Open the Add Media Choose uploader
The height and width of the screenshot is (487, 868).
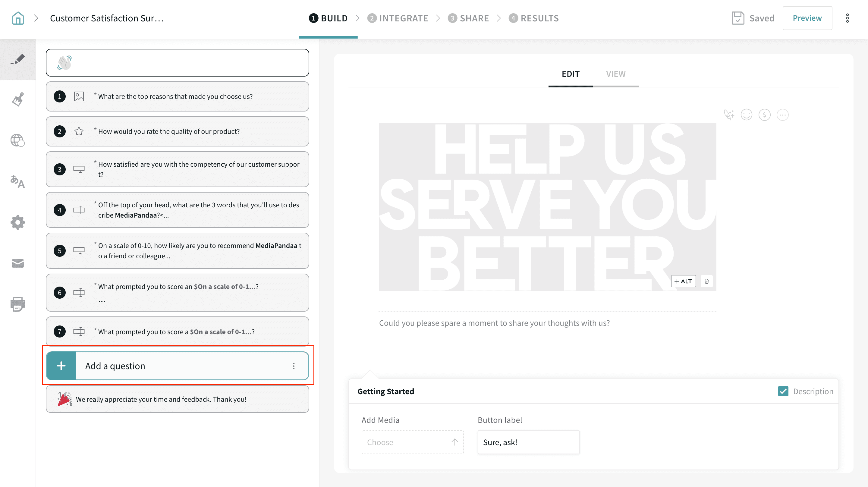click(412, 442)
